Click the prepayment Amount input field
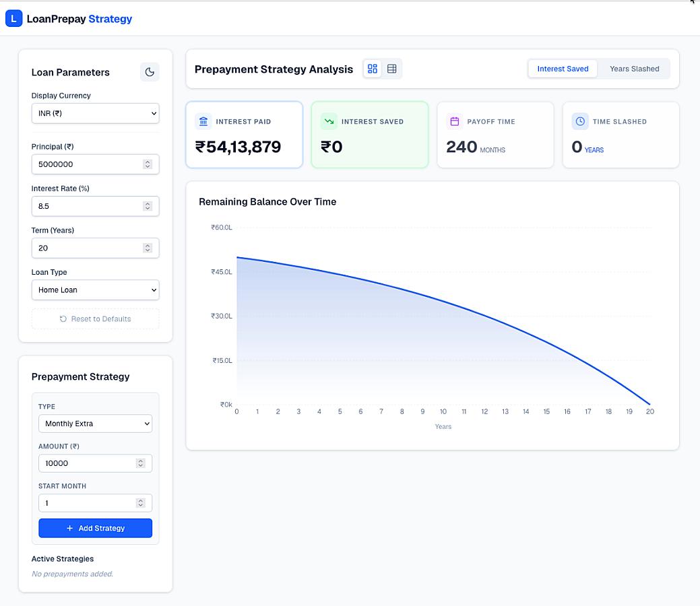The width and height of the screenshot is (700, 606). pos(96,463)
